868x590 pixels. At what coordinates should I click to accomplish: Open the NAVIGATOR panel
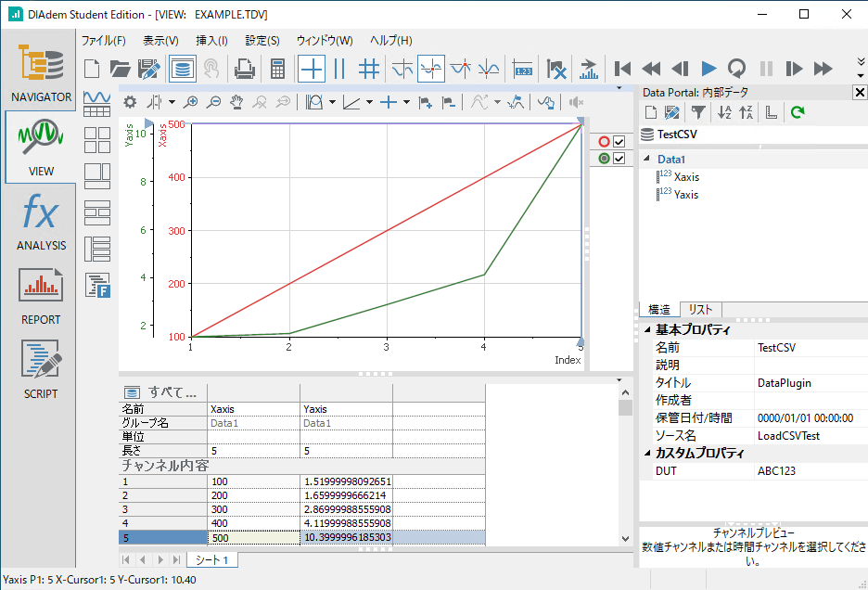[x=41, y=72]
